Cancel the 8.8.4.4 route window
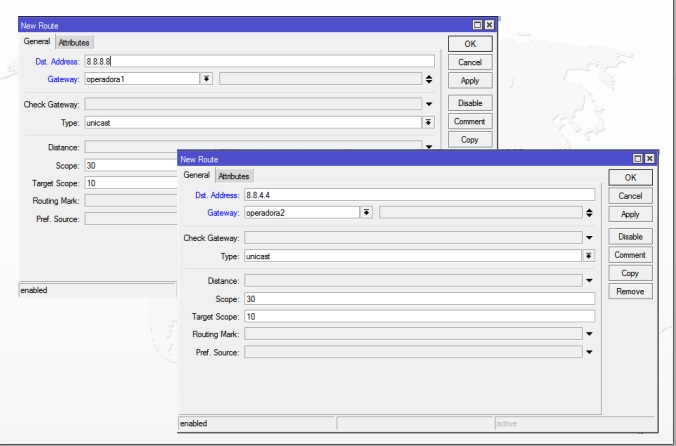The height and width of the screenshot is (446, 676). (630, 196)
